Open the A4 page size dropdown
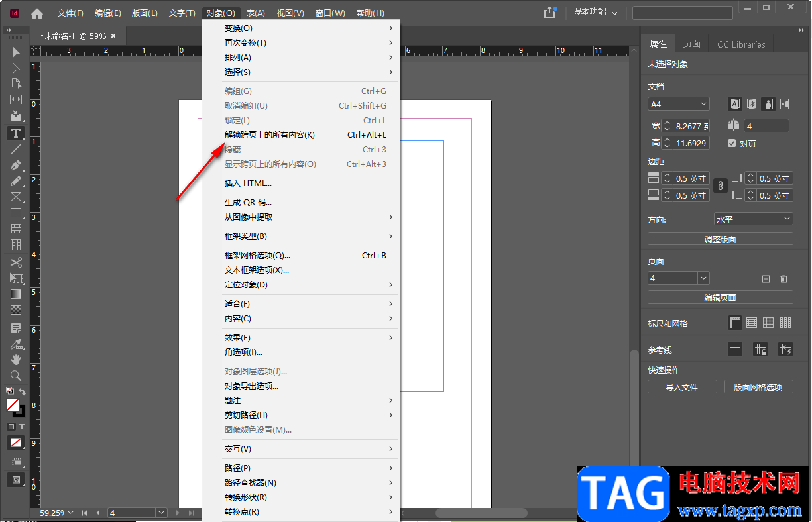The image size is (812, 522). point(679,104)
